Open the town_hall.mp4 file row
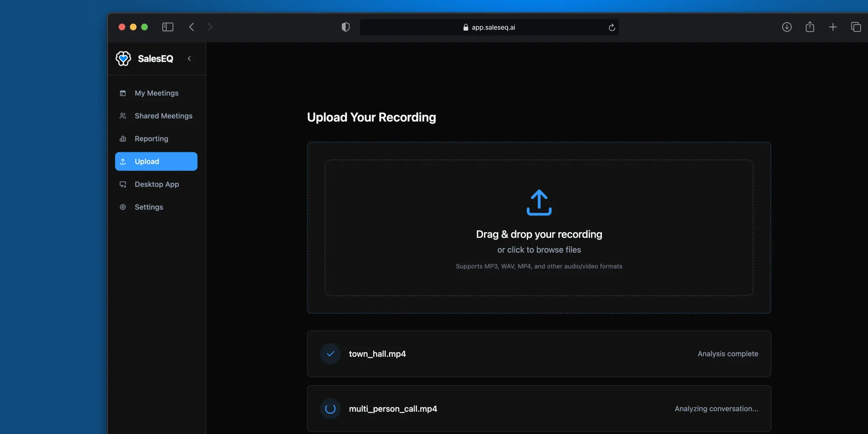The image size is (868, 434). 539,354
